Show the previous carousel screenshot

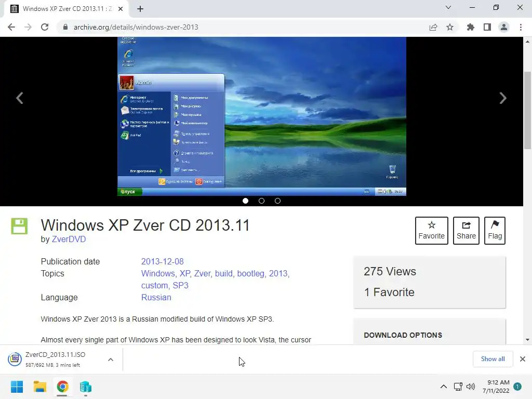point(20,98)
